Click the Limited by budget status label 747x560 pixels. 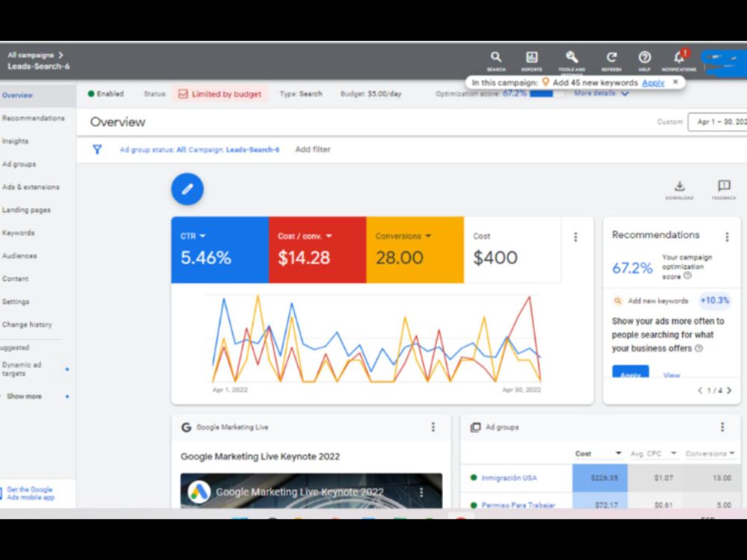[x=226, y=94]
